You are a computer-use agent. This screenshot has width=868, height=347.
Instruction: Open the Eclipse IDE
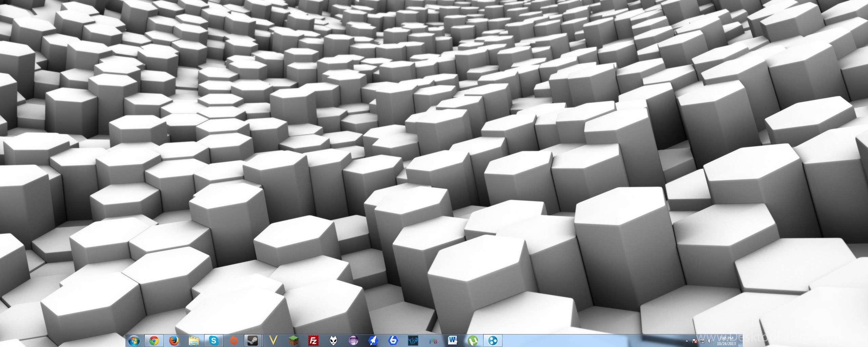click(353, 340)
